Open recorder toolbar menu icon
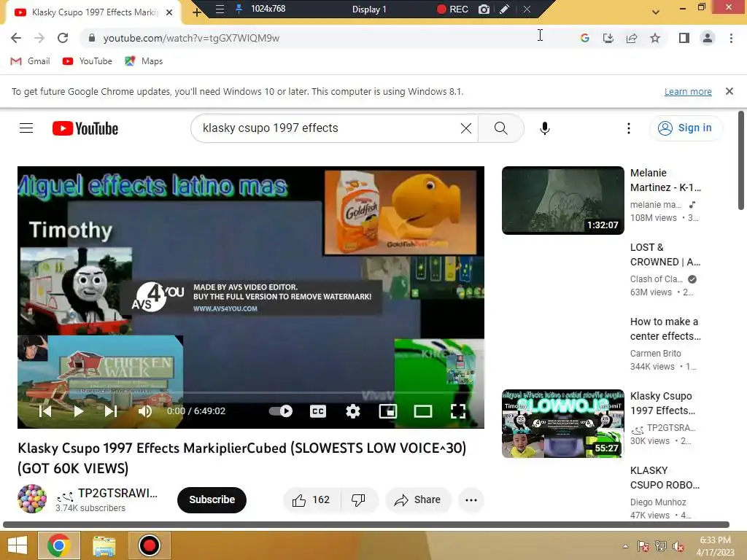The height and width of the screenshot is (560, 747). (x=220, y=9)
